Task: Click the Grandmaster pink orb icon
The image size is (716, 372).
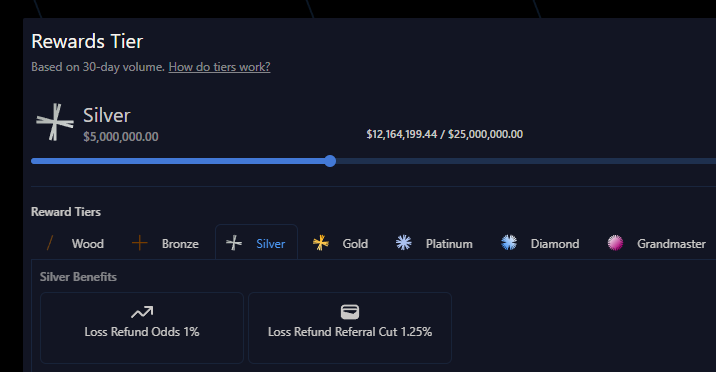Action: click(x=615, y=243)
